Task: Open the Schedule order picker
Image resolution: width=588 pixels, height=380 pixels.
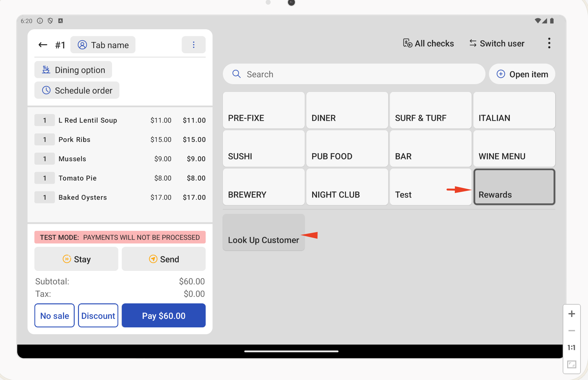Action: click(x=77, y=90)
